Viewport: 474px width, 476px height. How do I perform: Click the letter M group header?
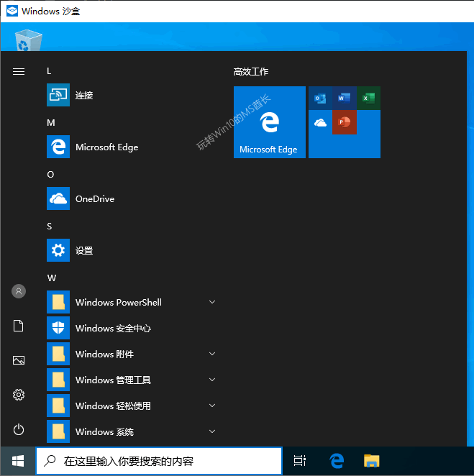pos(51,123)
